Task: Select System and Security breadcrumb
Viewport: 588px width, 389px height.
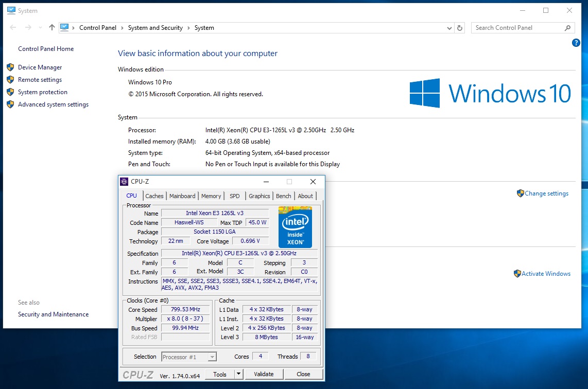Action: pyautogui.click(x=155, y=28)
